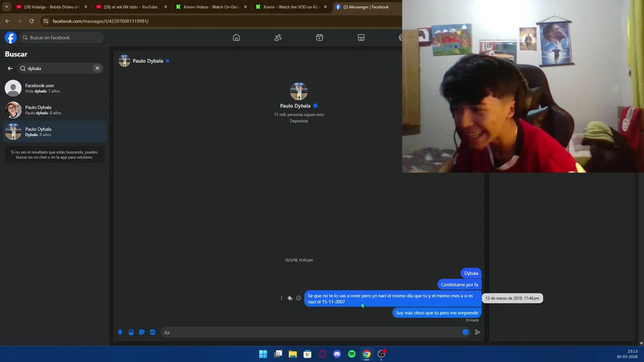
Task: Click 'Soy más chico que tu' message bubble
Action: tap(437, 313)
